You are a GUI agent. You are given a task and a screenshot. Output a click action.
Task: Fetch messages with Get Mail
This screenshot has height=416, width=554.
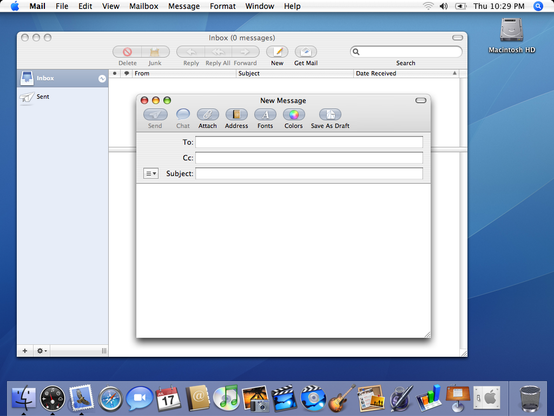(x=306, y=52)
